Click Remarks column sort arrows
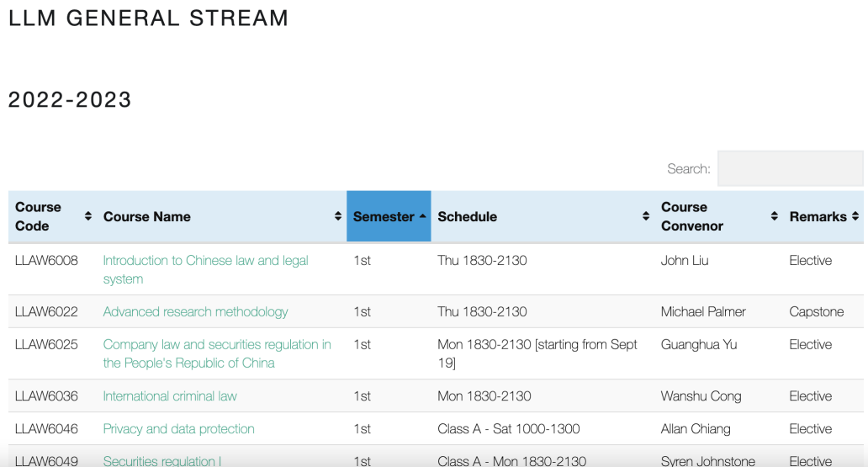Viewport: 868px width, 467px height. click(855, 216)
